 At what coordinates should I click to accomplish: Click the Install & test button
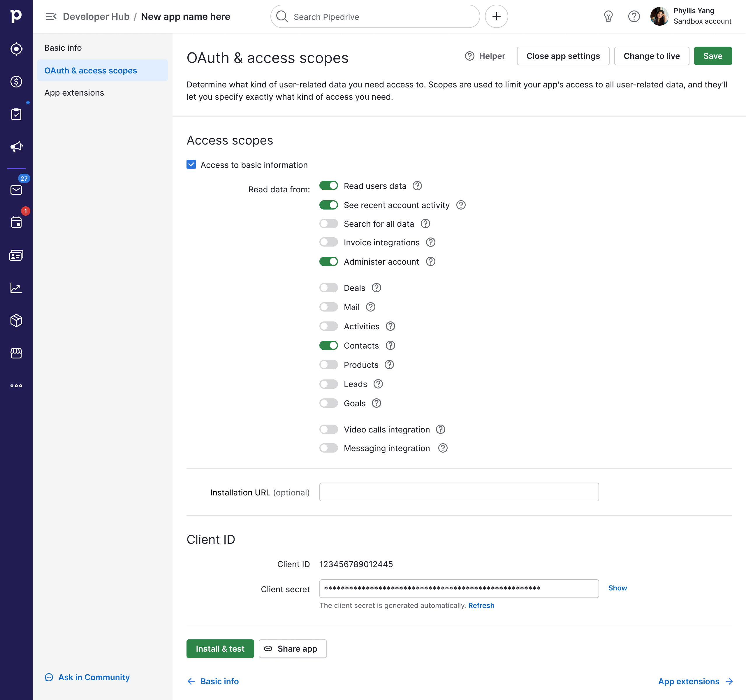pyautogui.click(x=220, y=649)
